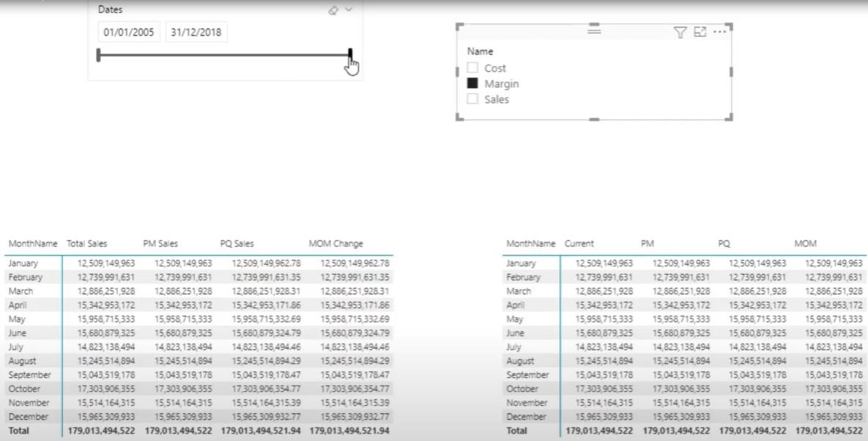Click Total label in right table

pyautogui.click(x=516, y=431)
